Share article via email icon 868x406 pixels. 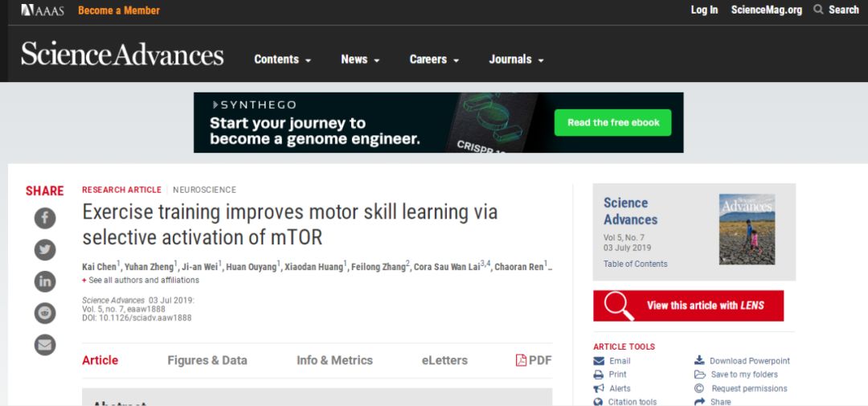[x=45, y=345]
